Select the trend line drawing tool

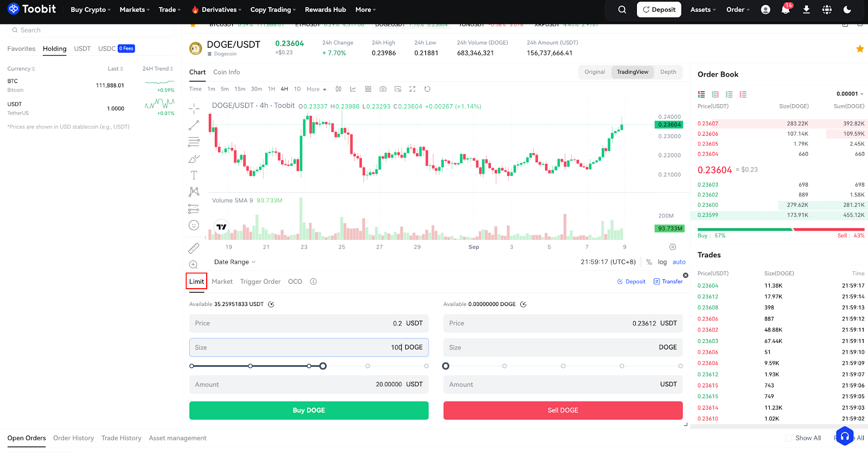coord(194,125)
